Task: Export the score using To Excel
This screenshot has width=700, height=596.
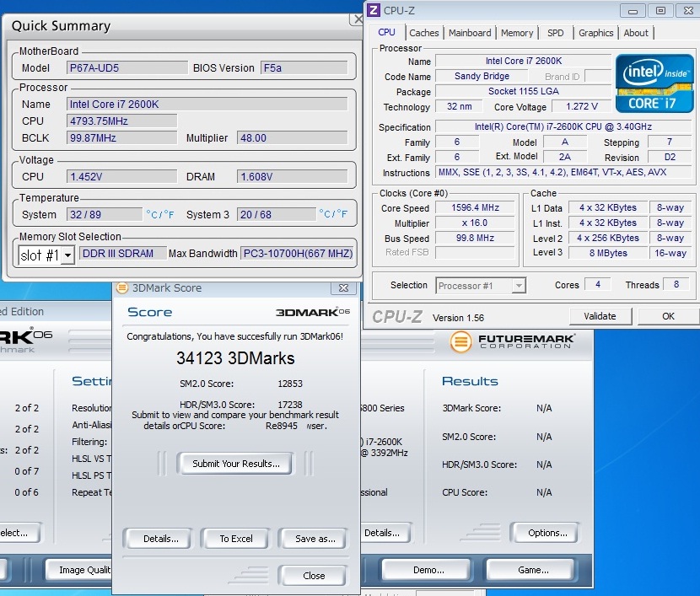Action: click(x=236, y=539)
